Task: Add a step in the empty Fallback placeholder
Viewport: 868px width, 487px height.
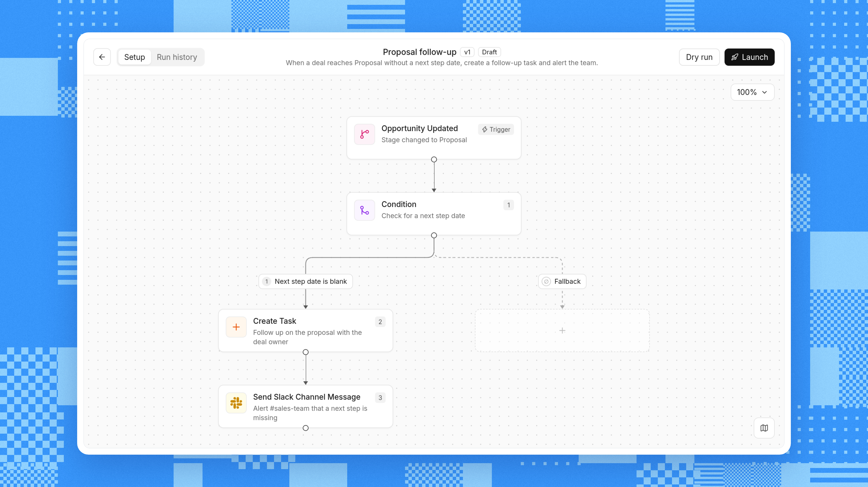Action: pos(562,330)
